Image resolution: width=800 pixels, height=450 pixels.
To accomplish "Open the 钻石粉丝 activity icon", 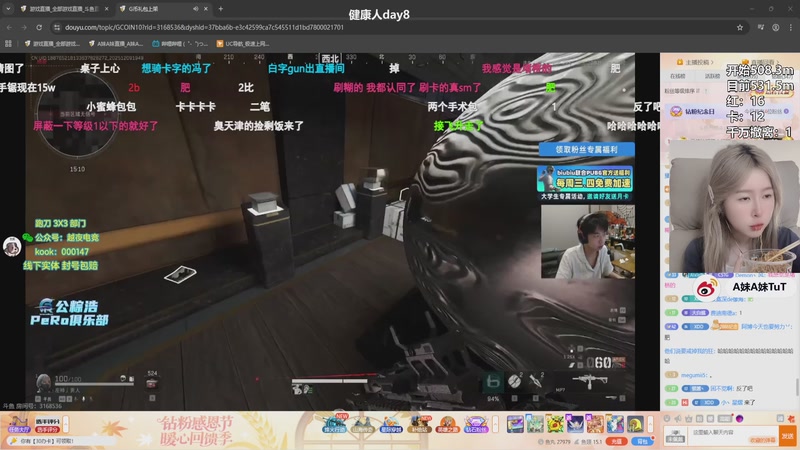I will pos(476,424).
